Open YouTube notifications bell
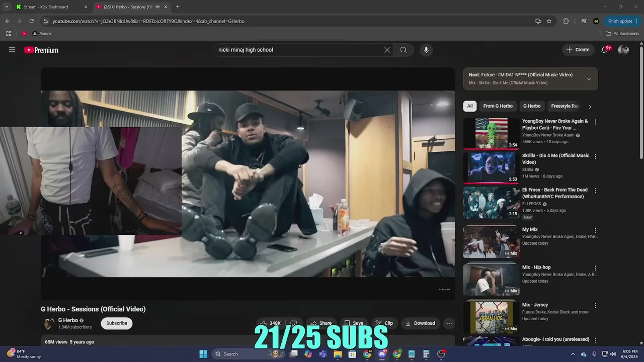This screenshot has width=644, height=362. point(604,50)
